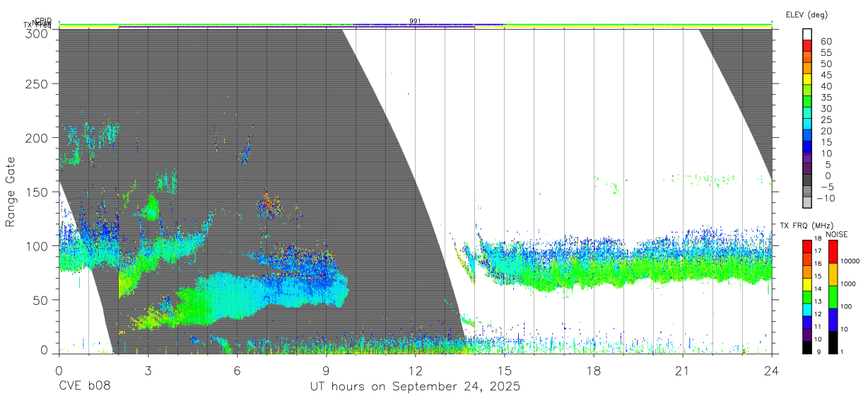Click the "NOISE" legend title
868x401 pixels.
tap(837, 234)
